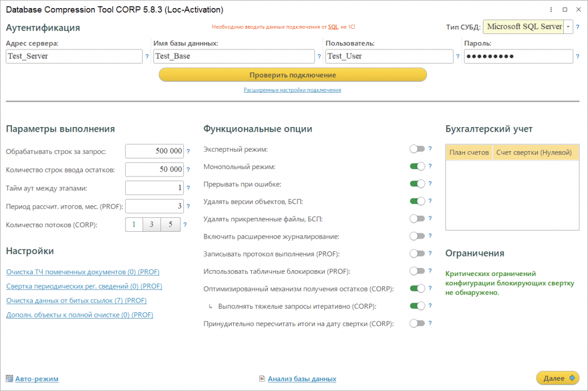588x391 pixels.
Task: Open Расширенные настройки подключения link
Action: 293,90
